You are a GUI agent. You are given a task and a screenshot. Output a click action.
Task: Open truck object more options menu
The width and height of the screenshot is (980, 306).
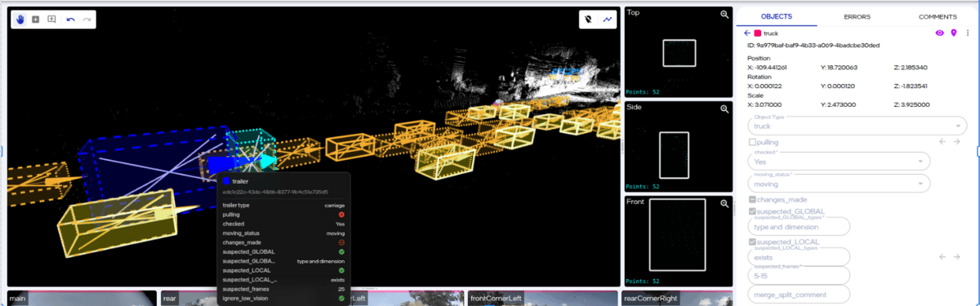point(968,33)
